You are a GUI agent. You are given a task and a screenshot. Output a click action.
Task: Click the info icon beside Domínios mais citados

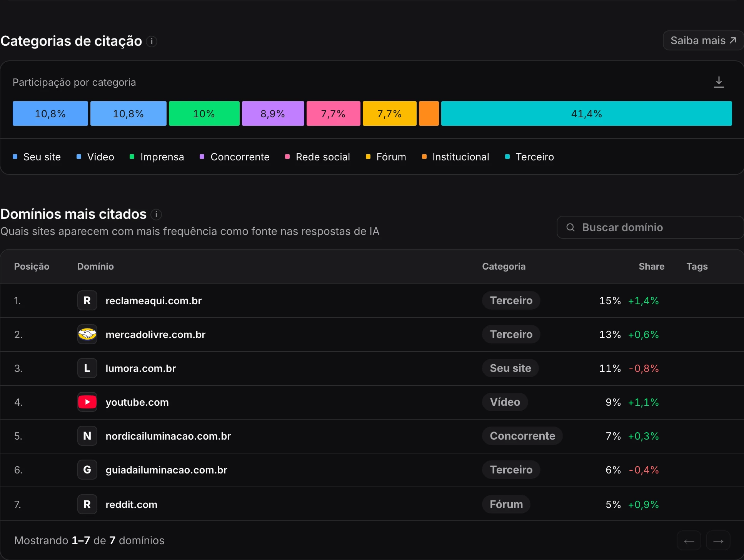coord(156,214)
